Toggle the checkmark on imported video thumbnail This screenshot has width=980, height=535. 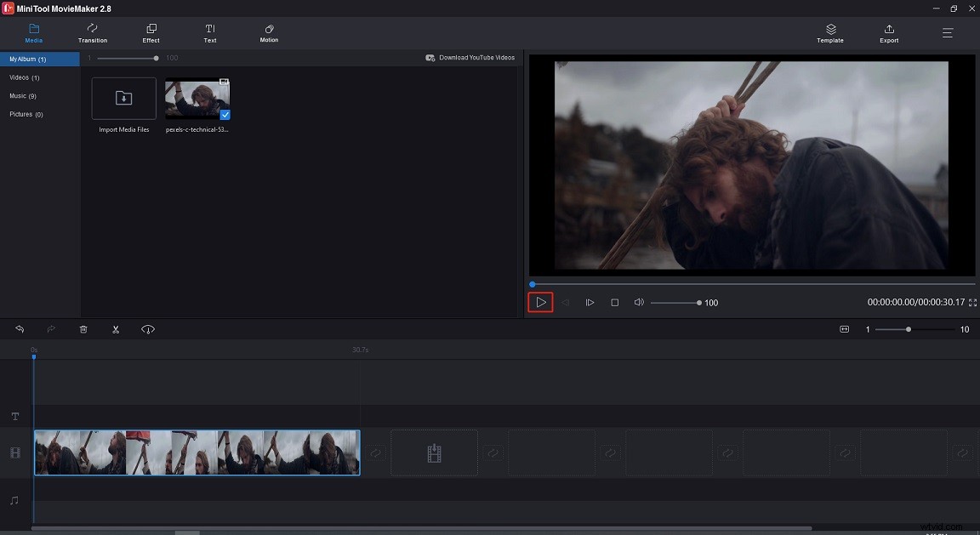pyautogui.click(x=225, y=114)
